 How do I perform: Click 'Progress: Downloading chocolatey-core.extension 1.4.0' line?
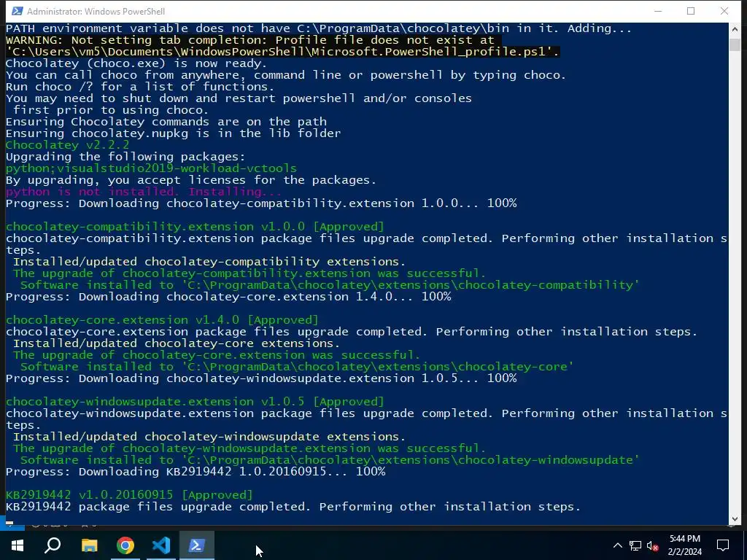228,297
